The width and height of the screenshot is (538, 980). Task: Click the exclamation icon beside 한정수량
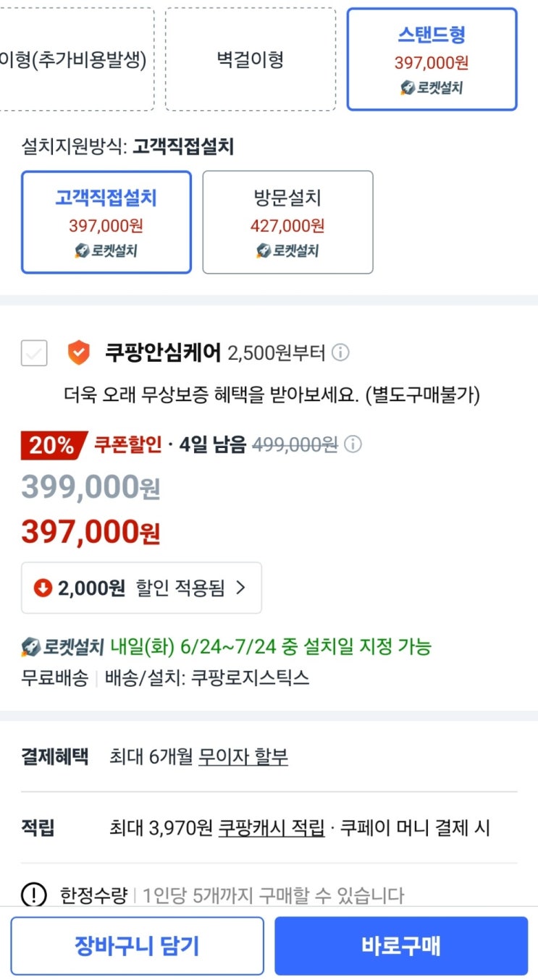(33, 895)
